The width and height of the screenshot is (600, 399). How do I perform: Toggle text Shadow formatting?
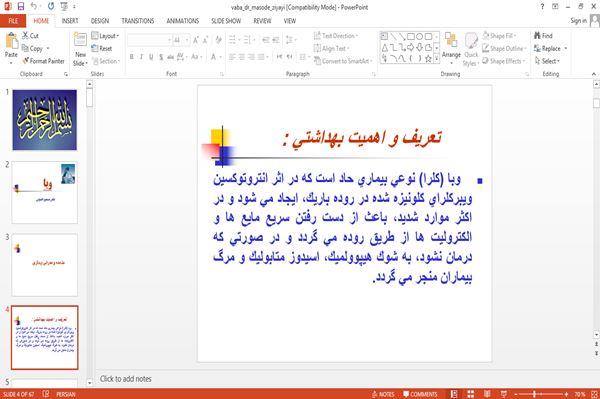click(161, 57)
